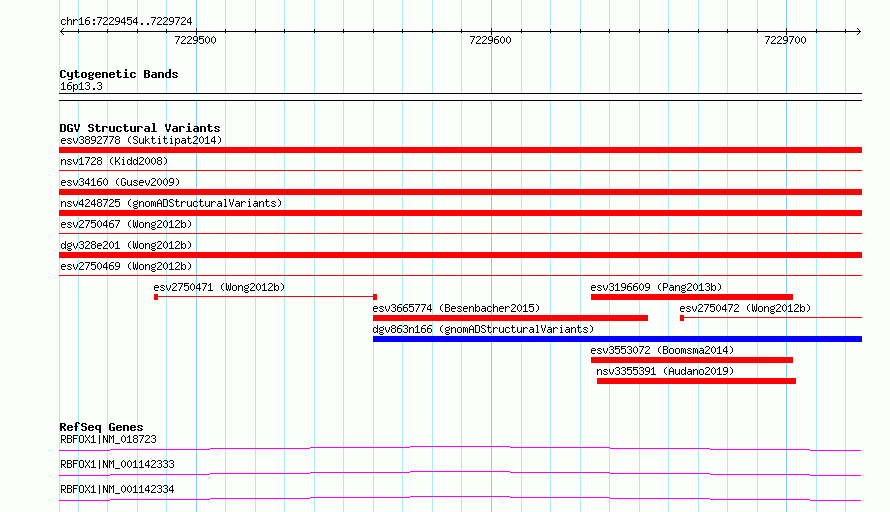Click the esv2750469 (Wong2012b) label

pyautogui.click(x=126, y=266)
